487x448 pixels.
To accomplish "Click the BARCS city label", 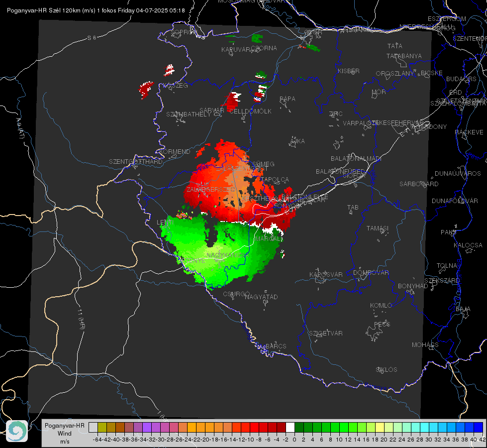I will click(276, 346).
